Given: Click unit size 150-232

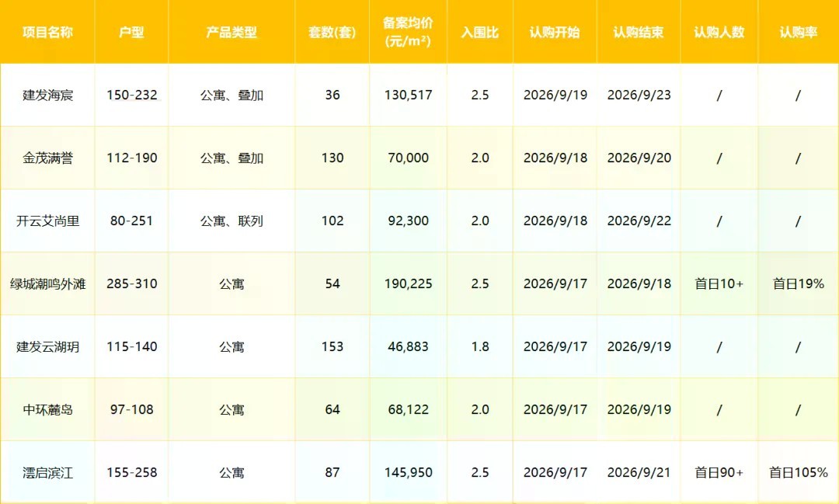Looking at the screenshot, I should click(x=131, y=96).
